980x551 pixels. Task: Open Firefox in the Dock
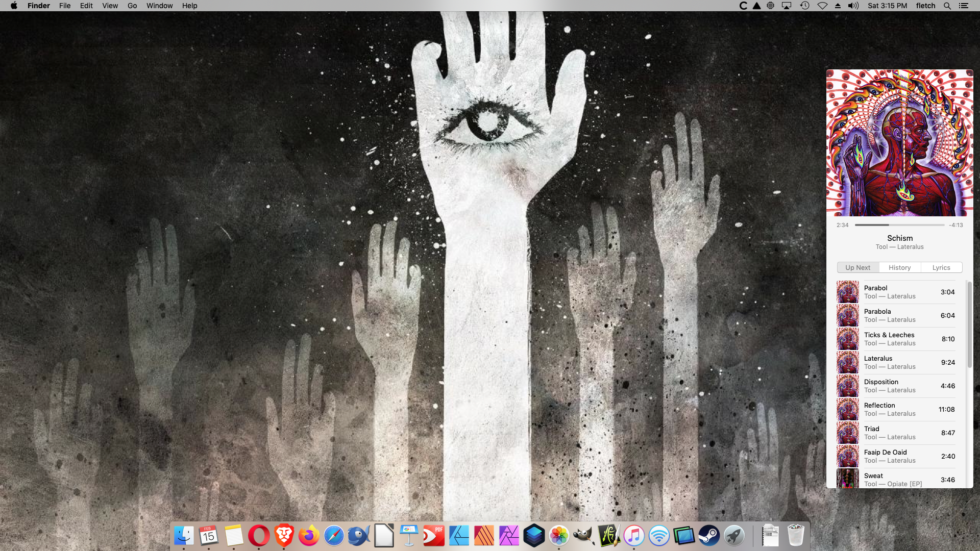[x=309, y=536]
